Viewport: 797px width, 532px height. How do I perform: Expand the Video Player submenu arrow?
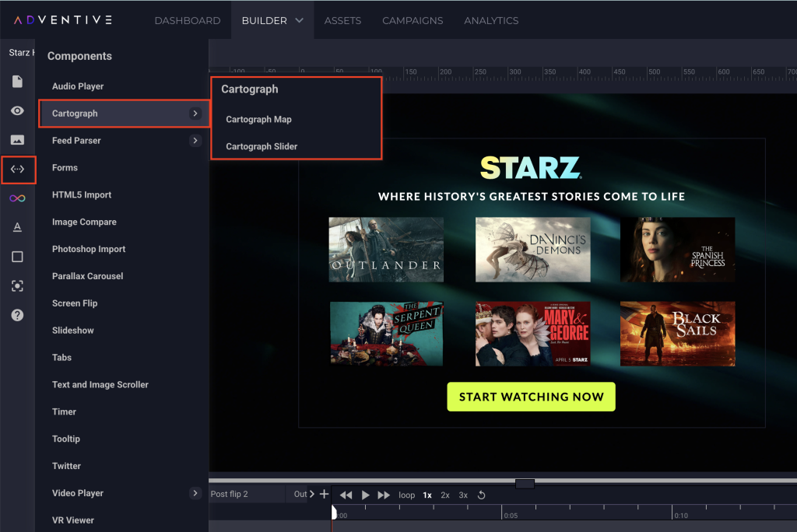tap(195, 493)
